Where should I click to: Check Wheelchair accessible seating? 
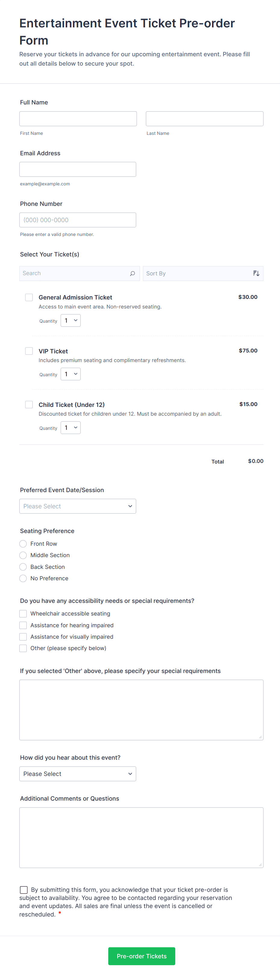point(23,613)
